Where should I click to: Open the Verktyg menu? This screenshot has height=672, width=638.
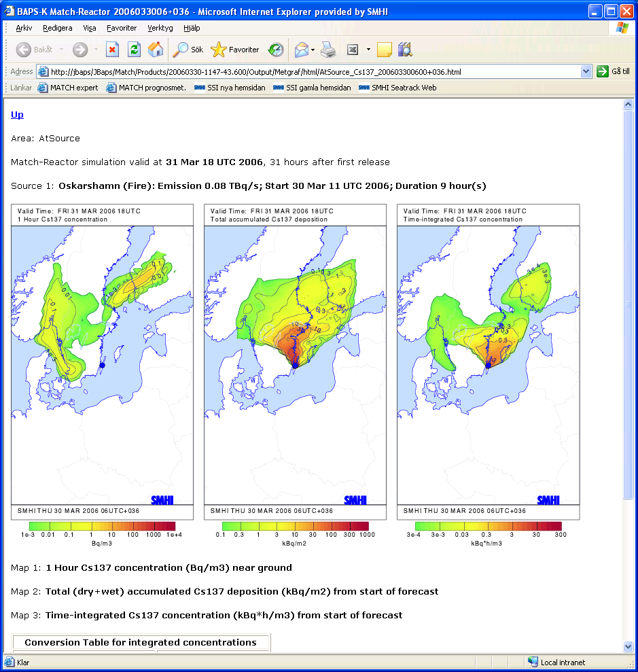160,28
